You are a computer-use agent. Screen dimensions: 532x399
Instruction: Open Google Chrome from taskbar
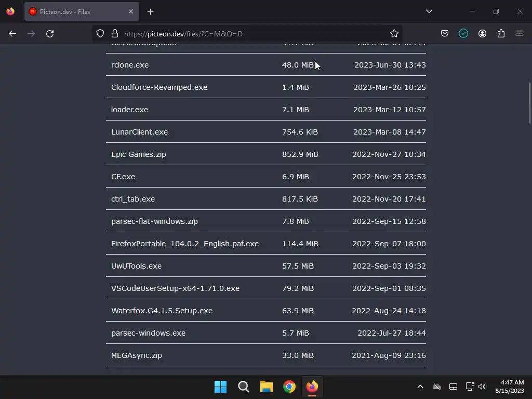coord(289,387)
